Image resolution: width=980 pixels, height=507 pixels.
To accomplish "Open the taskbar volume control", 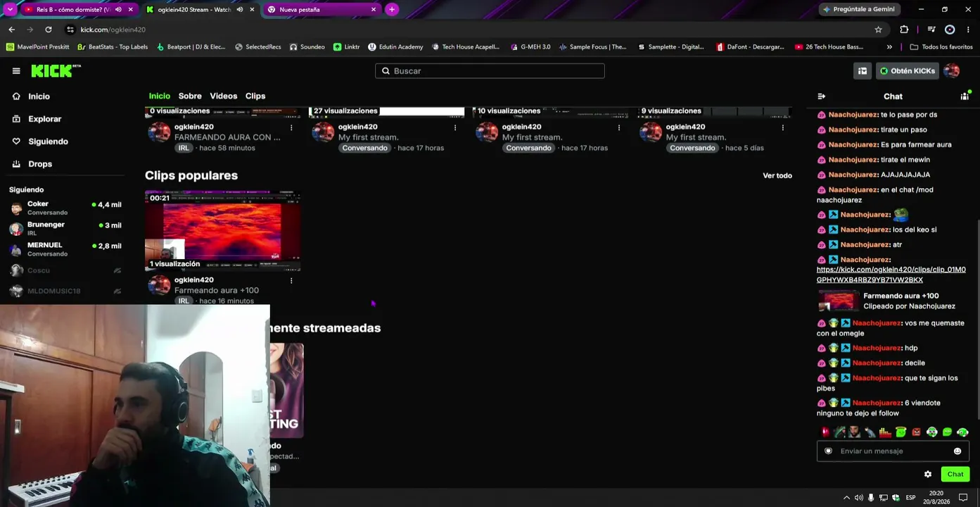I will 859,498.
